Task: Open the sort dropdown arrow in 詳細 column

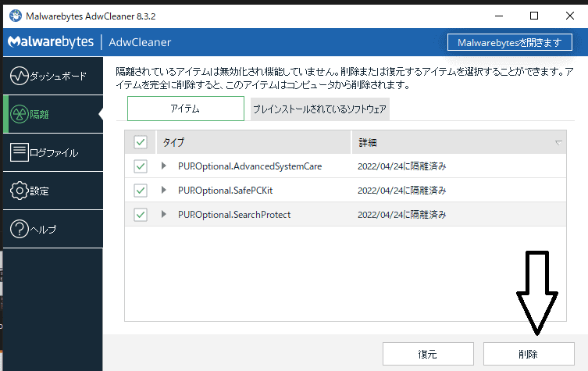Action: pyautogui.click(x=558, y=143)
